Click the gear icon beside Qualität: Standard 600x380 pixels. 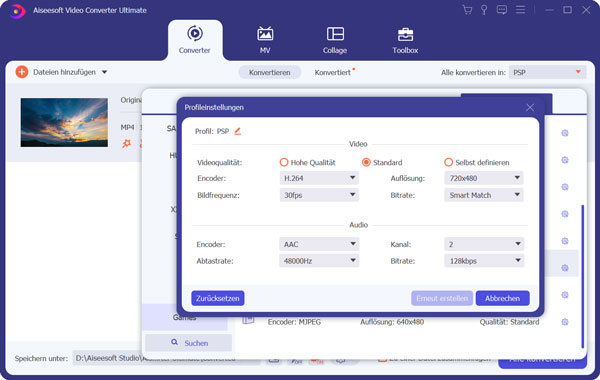click(565, 322)
